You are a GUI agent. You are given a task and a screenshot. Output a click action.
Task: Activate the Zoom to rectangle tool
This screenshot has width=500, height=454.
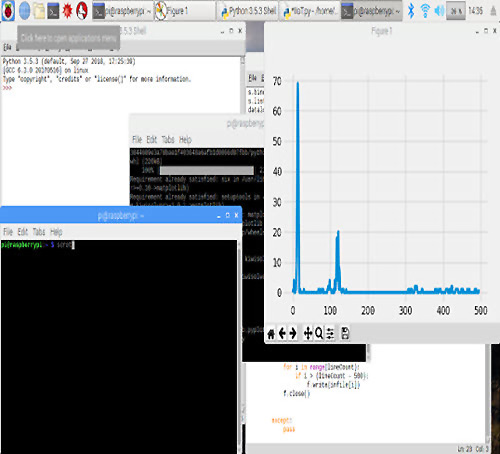319,333
